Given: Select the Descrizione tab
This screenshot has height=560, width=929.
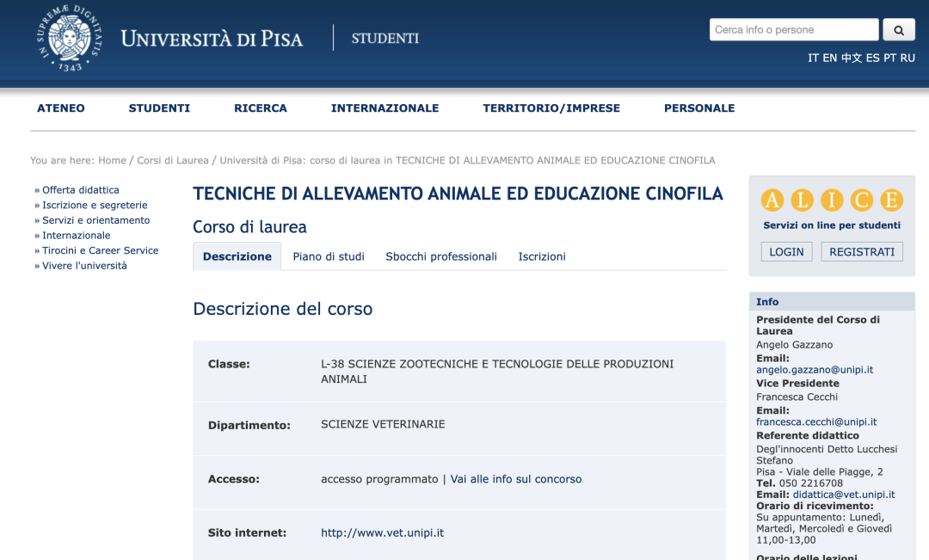Looking at the screenshot, I should 237,256.
